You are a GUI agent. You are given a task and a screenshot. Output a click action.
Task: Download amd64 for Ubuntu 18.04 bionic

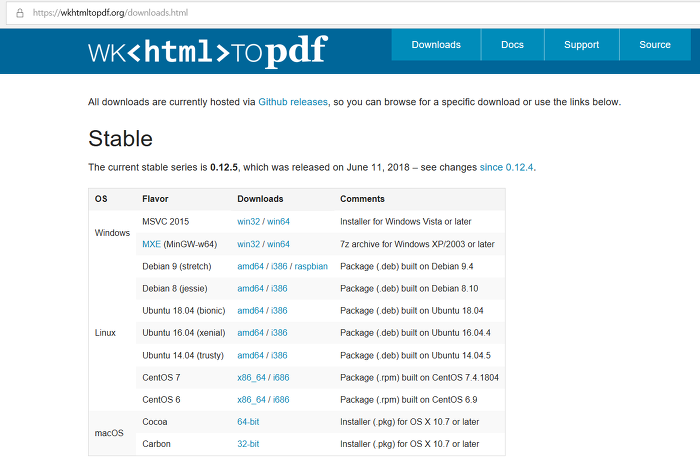[250, 310]
